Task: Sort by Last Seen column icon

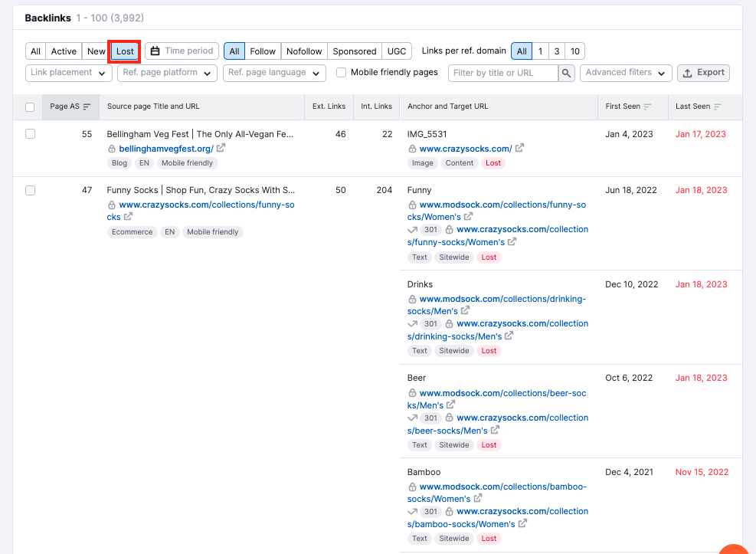Action: pyautogui.click(x=718, y=107)
